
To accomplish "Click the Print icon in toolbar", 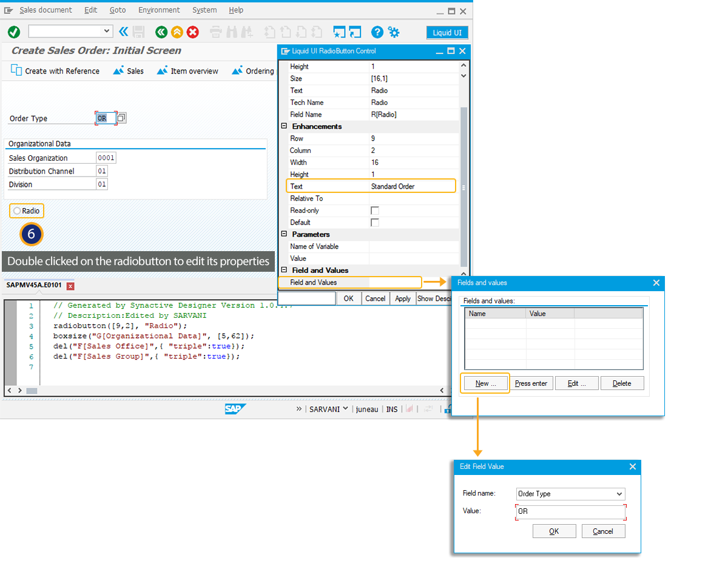I will pos(215,32).
